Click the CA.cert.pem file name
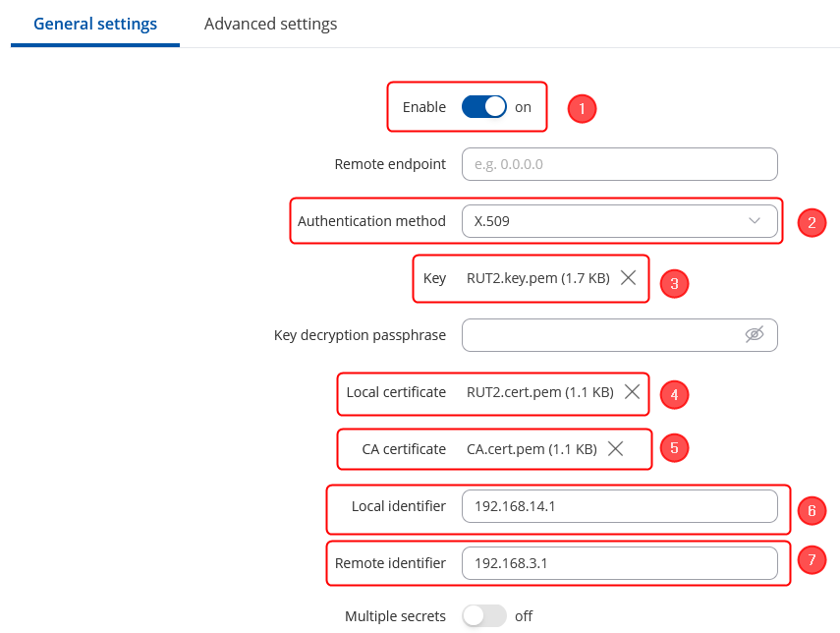The height and width of the screenshot is (633, 840). pos(531,449)
